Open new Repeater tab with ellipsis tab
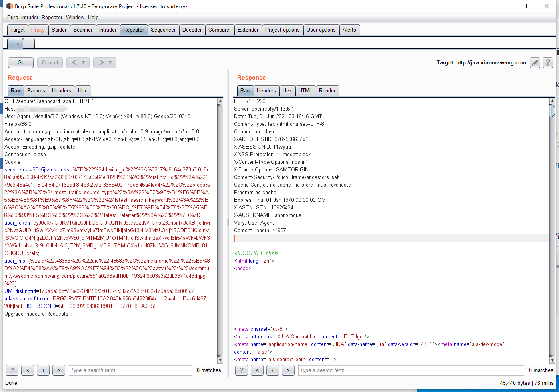 (x=28, y=44)
